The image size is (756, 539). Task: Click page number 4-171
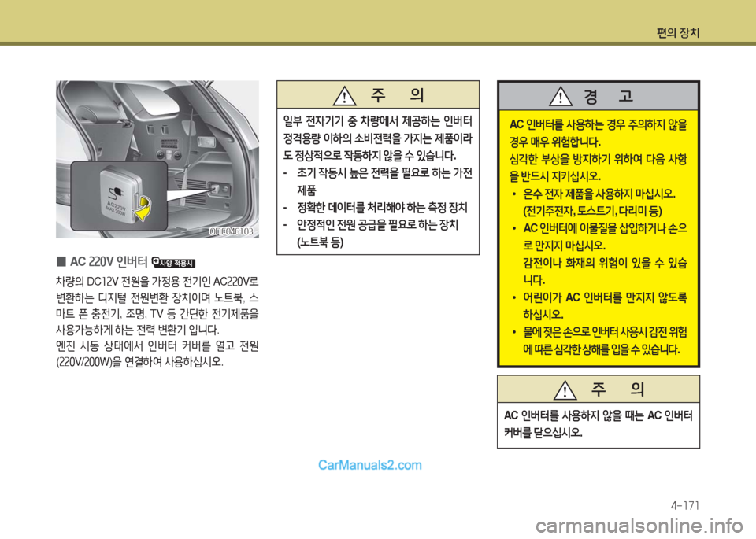684,505
